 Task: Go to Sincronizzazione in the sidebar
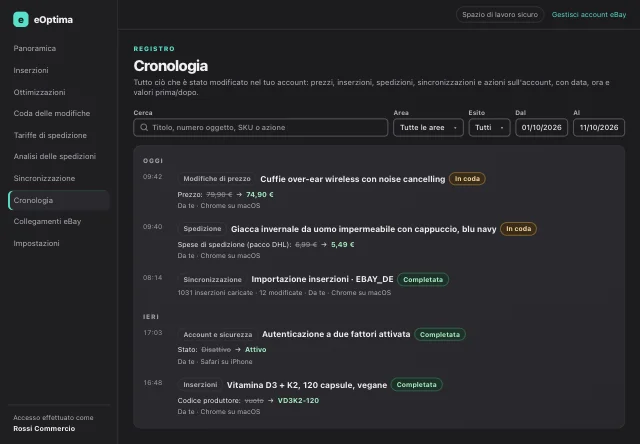[x=44, y=178]
